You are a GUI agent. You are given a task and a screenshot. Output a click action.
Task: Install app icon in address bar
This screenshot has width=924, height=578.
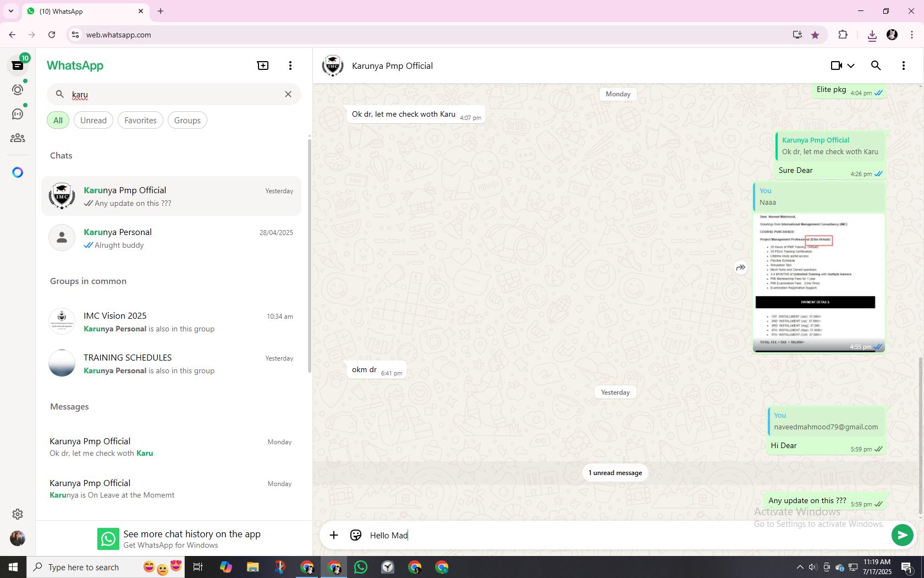click(x=797, y=35)
